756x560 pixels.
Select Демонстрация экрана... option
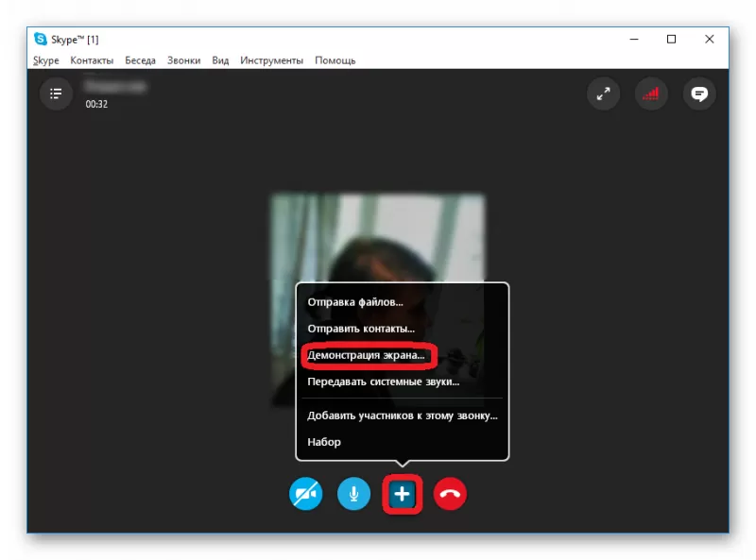click(366, 355)
